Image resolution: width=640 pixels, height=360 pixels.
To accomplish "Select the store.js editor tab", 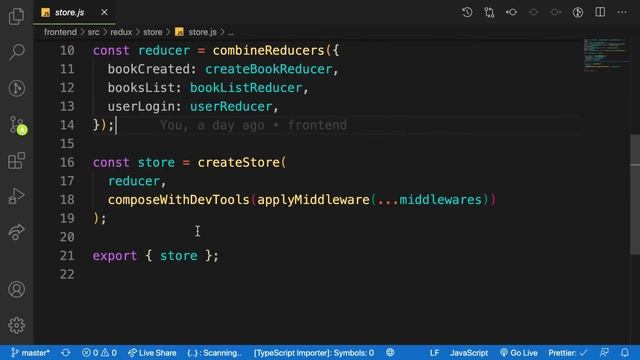I will point(75,12).
